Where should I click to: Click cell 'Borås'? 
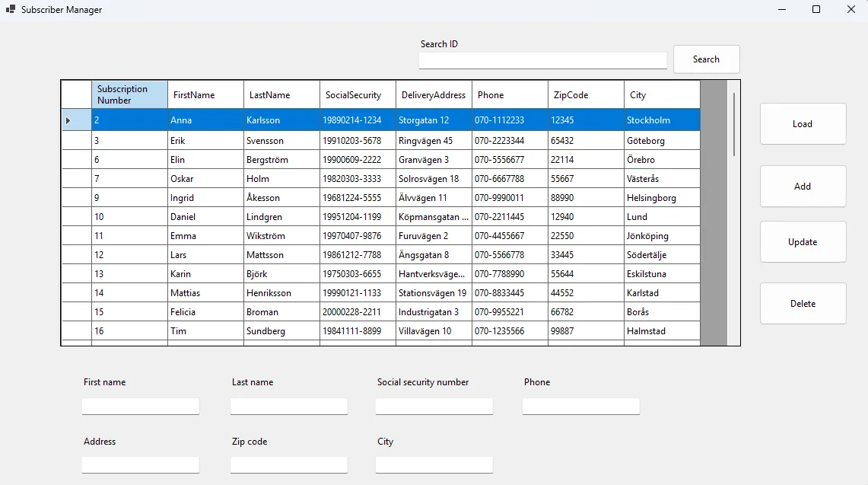tap(662, 312)
